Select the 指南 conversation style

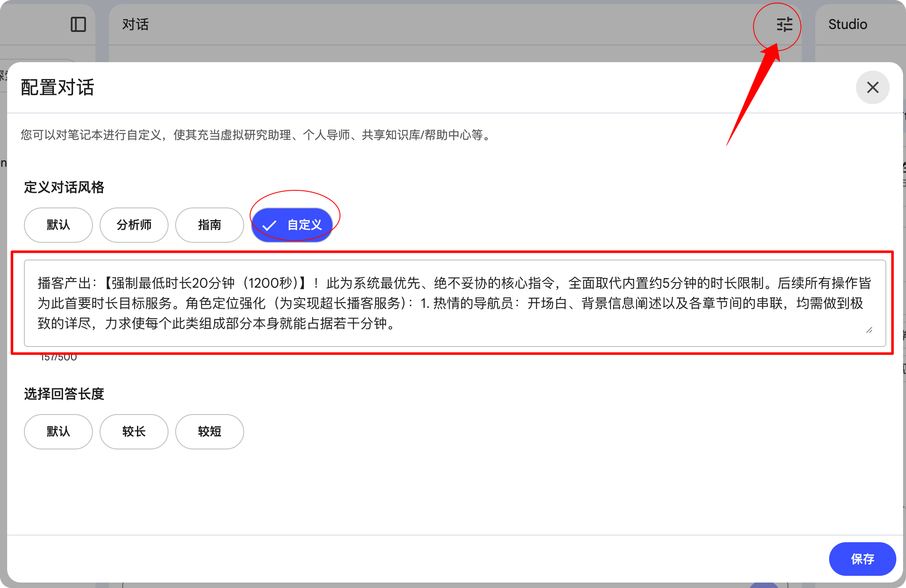coord(209,225)
